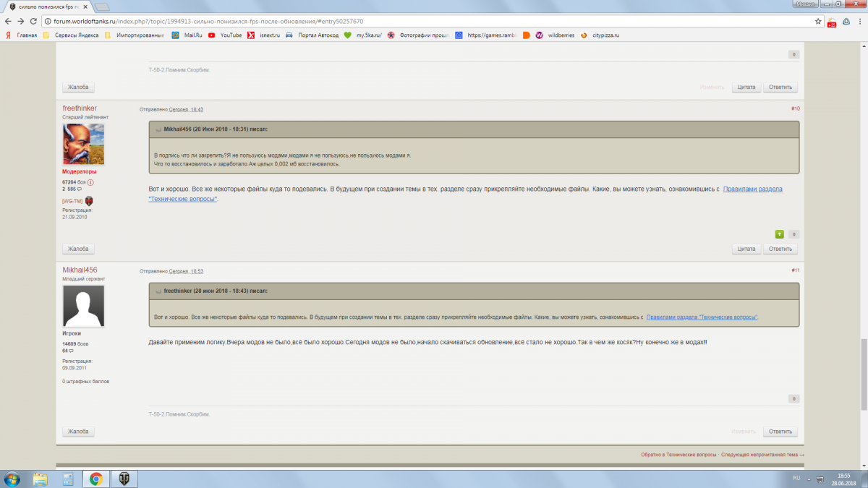
Task: Open the wildberries bookmark
Action: pyautogui.click(x=556, y=35)
